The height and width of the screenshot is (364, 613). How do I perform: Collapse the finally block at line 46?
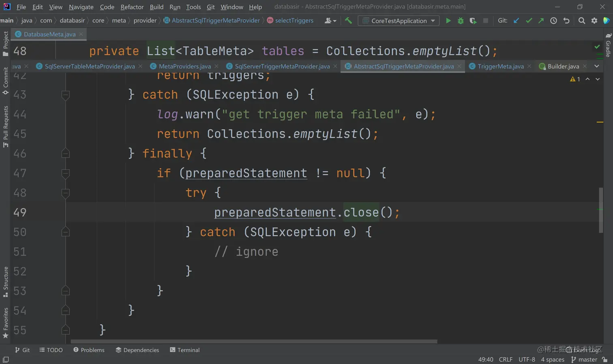(65, 153)
